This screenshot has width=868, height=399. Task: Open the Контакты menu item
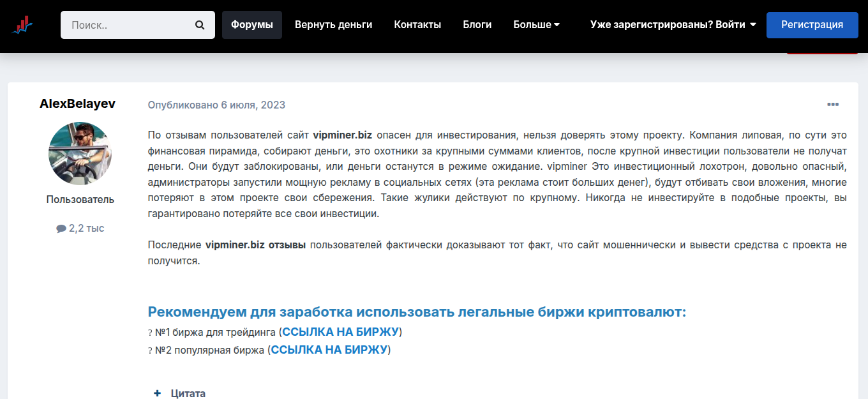tap(417, 25)
